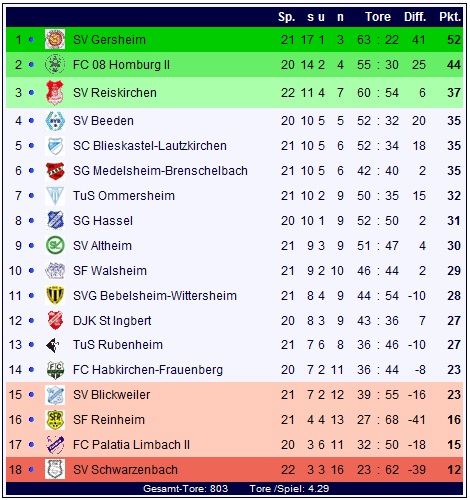Click the SF Reinheim yellow SFR logo
This screenshot has width=470, height=500.
coord(55,419)
